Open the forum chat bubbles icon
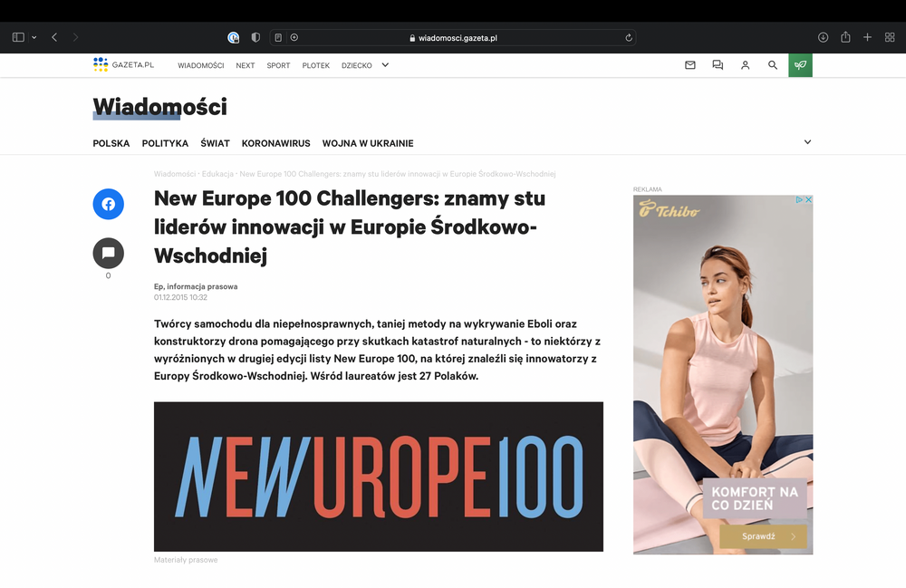Image resolution: width=906 pixels, height=588 pixels. (x=718, y=65)
